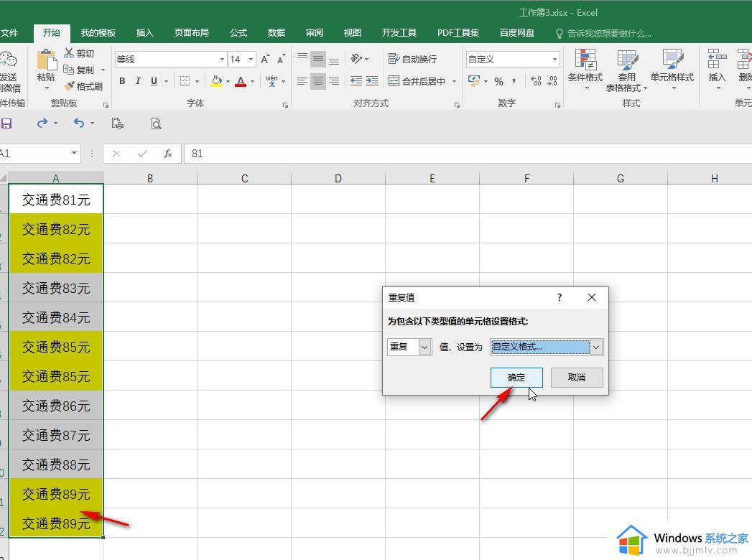Open the font color dropdown arrow

coord(252,82)
